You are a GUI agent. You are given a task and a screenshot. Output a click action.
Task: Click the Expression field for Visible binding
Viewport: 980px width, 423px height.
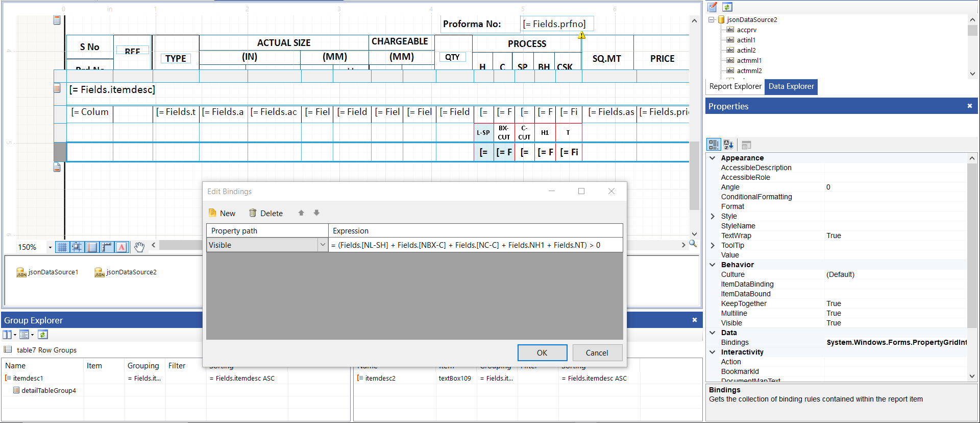475,245
